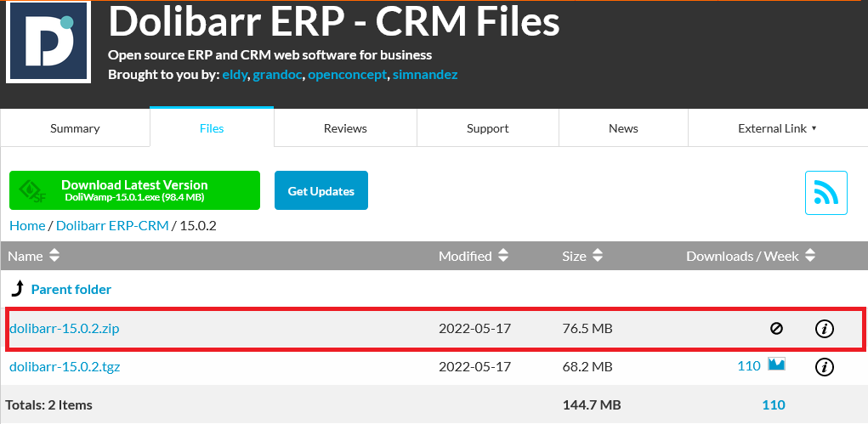Click info icon for dolibarr-15.0.2.tgz
Image resolution: width=868 pixels, height=424 pixels.
825,366
